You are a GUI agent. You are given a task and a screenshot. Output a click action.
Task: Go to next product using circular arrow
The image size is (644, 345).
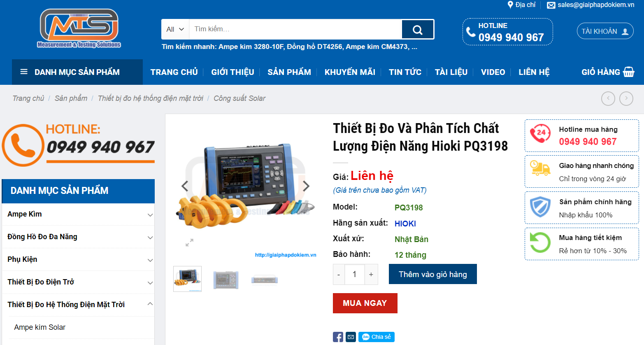(x=626, y=98)
